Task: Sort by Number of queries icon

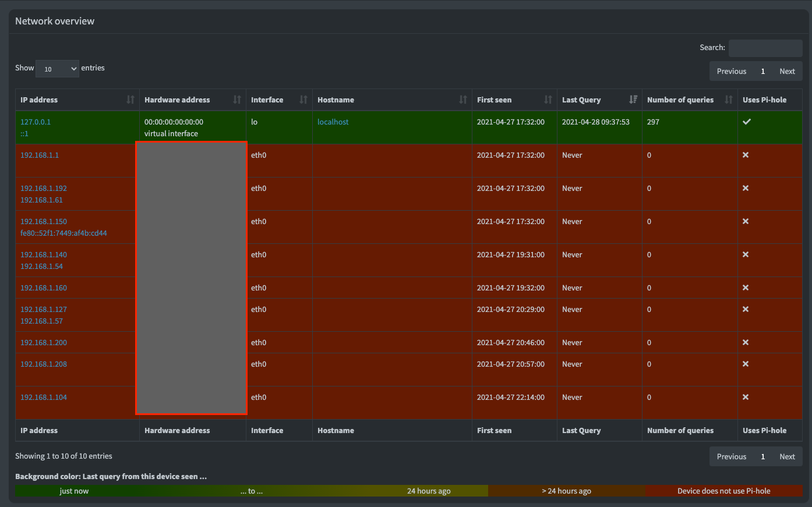Action: click(729, 100)
